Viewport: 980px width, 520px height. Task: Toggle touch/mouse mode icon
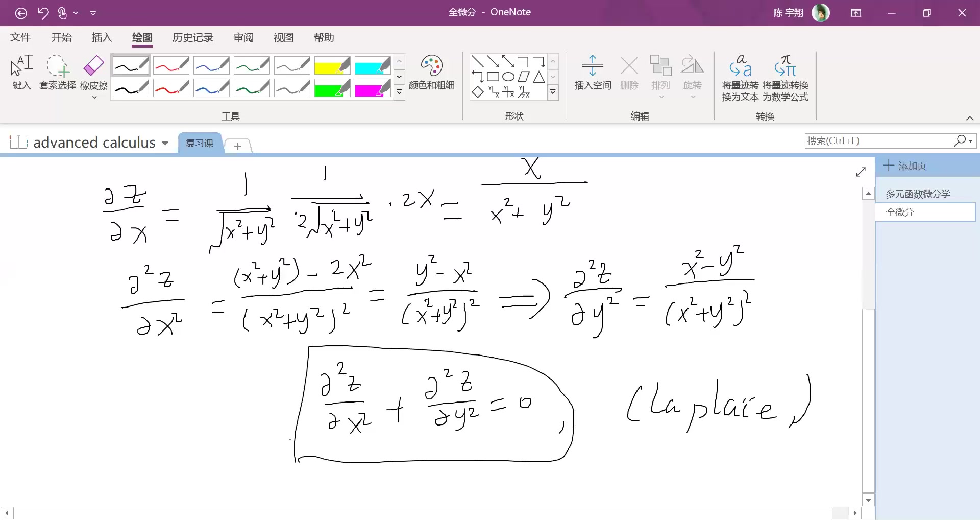click(62, 13)
